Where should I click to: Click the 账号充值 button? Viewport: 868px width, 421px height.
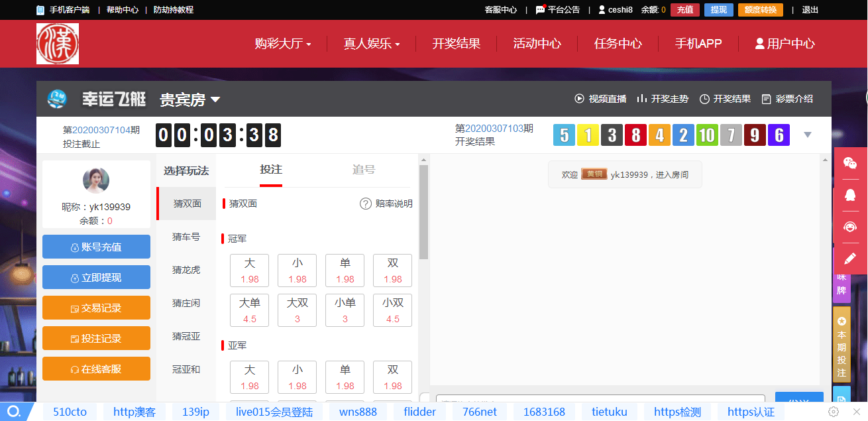(x=96, y=247)
